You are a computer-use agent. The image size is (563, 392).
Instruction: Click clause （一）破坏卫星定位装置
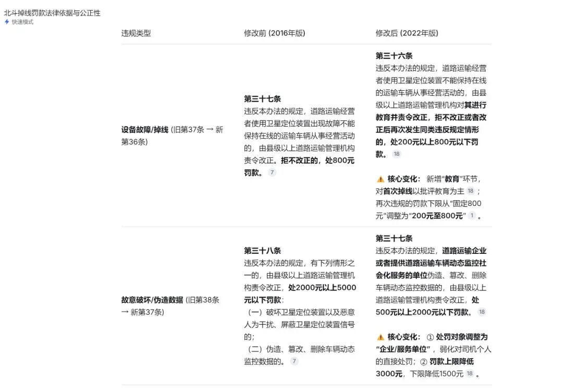coord(299,325)
